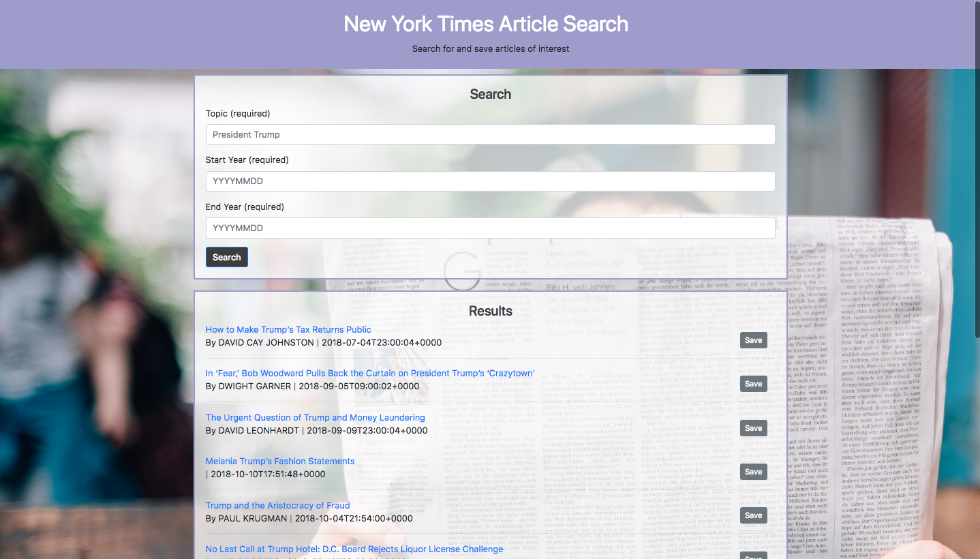Open 'How to Make Trump's Tax Returns Public'
The height and width of the screenshot is (559, 980).
point(288,329)
